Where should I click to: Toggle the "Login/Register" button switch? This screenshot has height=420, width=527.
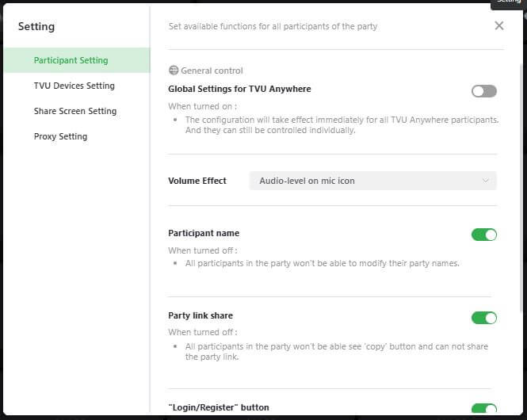click(x=483, y=408)
